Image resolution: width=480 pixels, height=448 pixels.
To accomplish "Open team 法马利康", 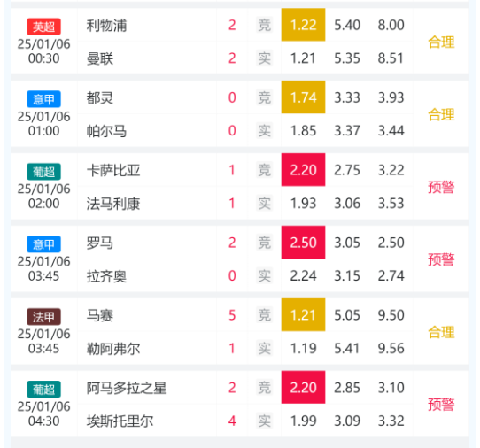I will click(113, 204).
